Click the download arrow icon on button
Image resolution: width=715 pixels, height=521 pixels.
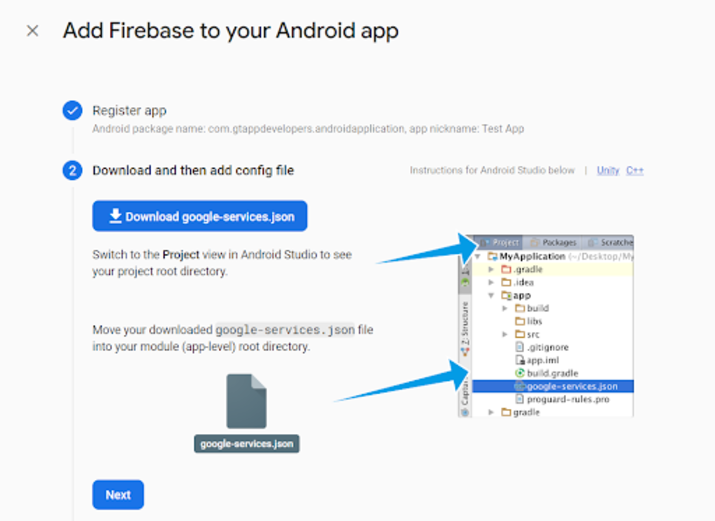[116, 216]
